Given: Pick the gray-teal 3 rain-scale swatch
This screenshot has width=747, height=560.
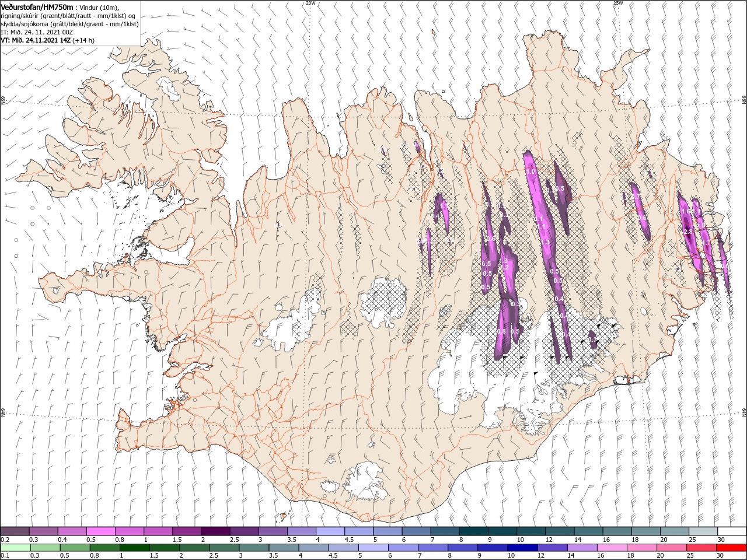Looking at the screenshot, I should (x=254, y=548).
